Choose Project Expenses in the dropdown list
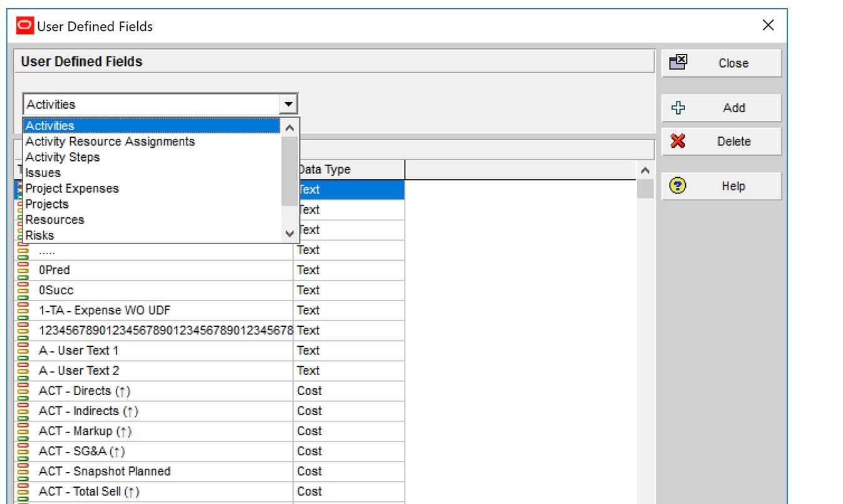843x504 pixels. pyautogui.click(x=72, y=188)
